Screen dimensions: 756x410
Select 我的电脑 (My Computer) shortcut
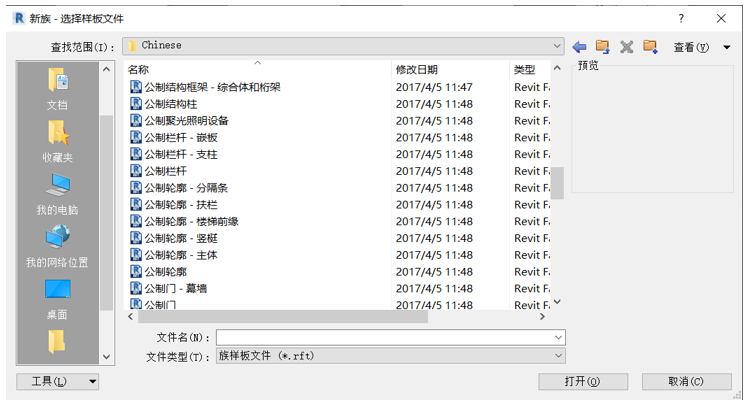pos(57,193)
